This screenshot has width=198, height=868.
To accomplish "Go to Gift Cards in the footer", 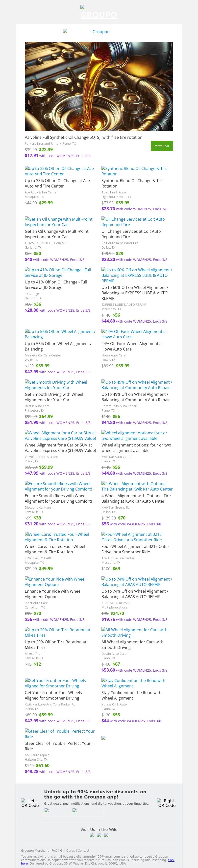I will 68,850.
